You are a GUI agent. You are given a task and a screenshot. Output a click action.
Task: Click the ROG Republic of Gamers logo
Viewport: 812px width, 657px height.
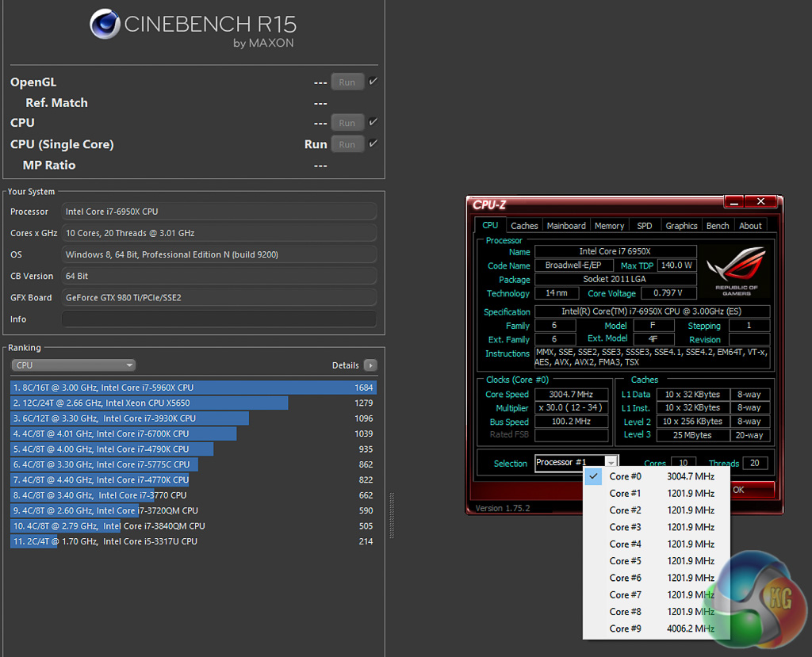[738, 269]
